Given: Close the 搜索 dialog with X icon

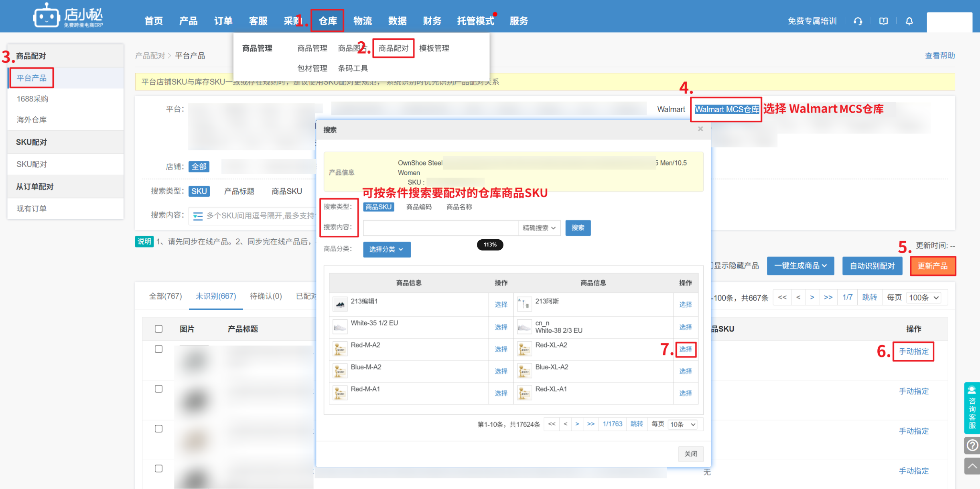Looking at the screenshot, I should click(x=700, y=129).
